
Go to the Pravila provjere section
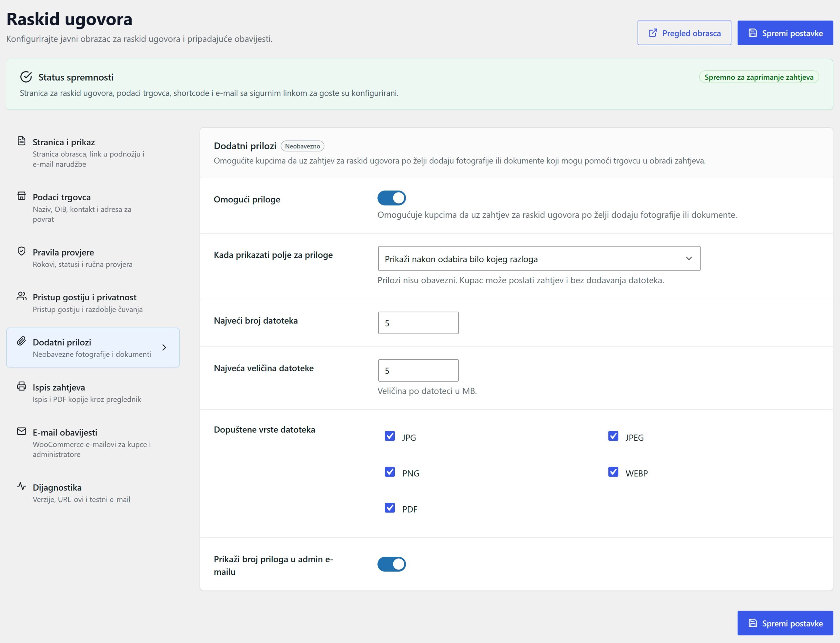[93, 258]
